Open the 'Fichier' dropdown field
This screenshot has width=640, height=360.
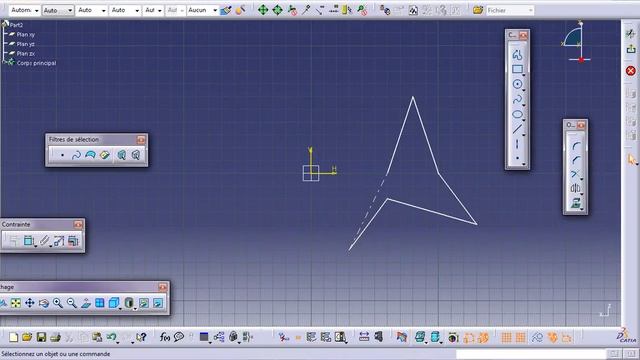(x=510, y=10)
